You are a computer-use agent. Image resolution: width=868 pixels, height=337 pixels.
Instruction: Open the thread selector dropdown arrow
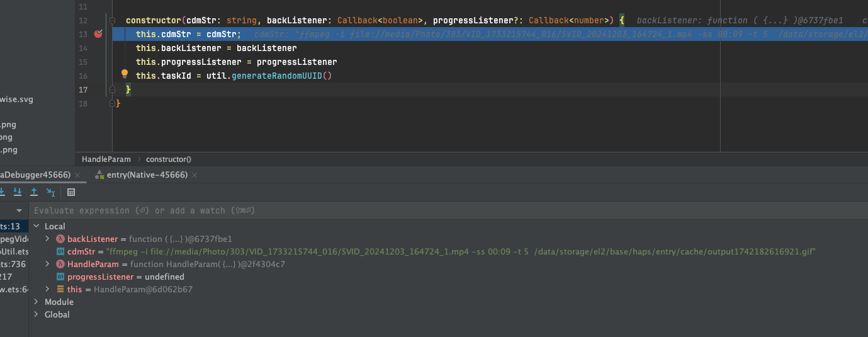point(19,210)
